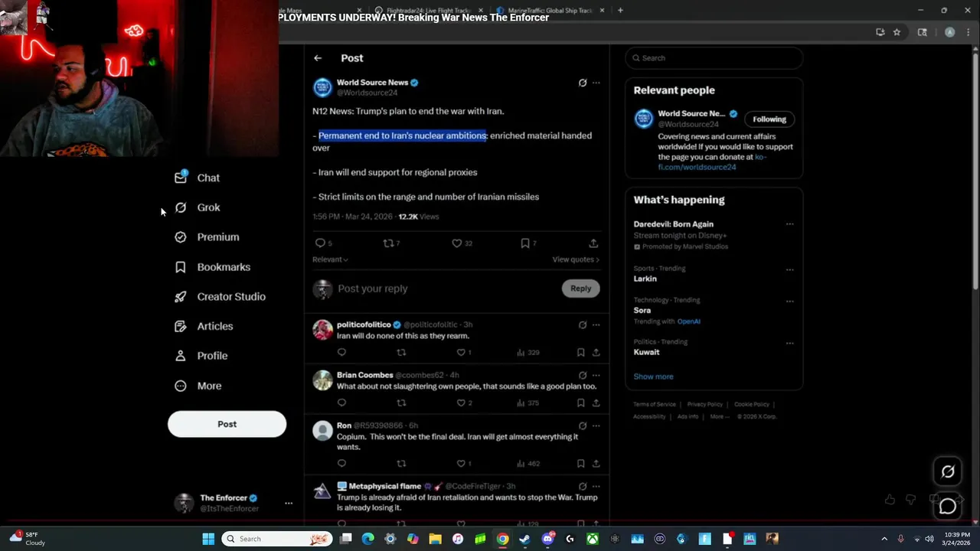The width and height of the screenshot is (980, 551).
Task: Like Ron's reply
Action: click(461, 464)
